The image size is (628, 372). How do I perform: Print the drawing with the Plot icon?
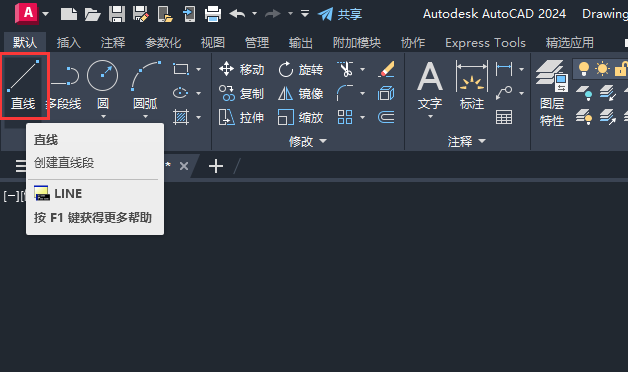213,14
